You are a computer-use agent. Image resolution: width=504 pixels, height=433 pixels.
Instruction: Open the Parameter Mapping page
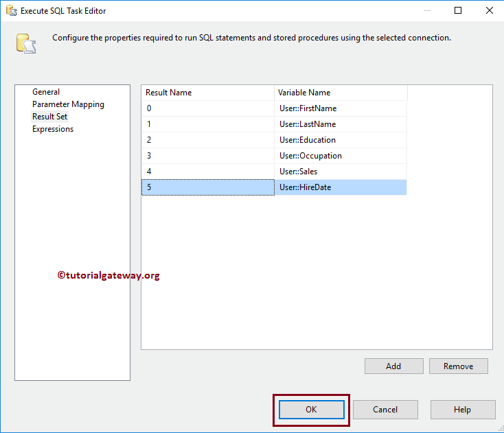(x=68, y=104)
